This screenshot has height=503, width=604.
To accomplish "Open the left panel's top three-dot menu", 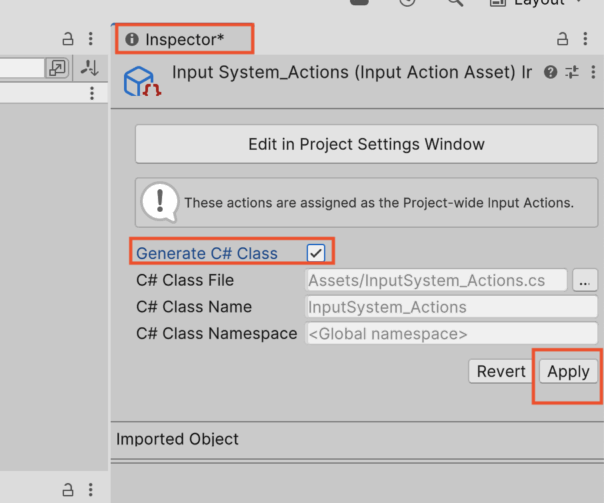I will click(91, 39).
